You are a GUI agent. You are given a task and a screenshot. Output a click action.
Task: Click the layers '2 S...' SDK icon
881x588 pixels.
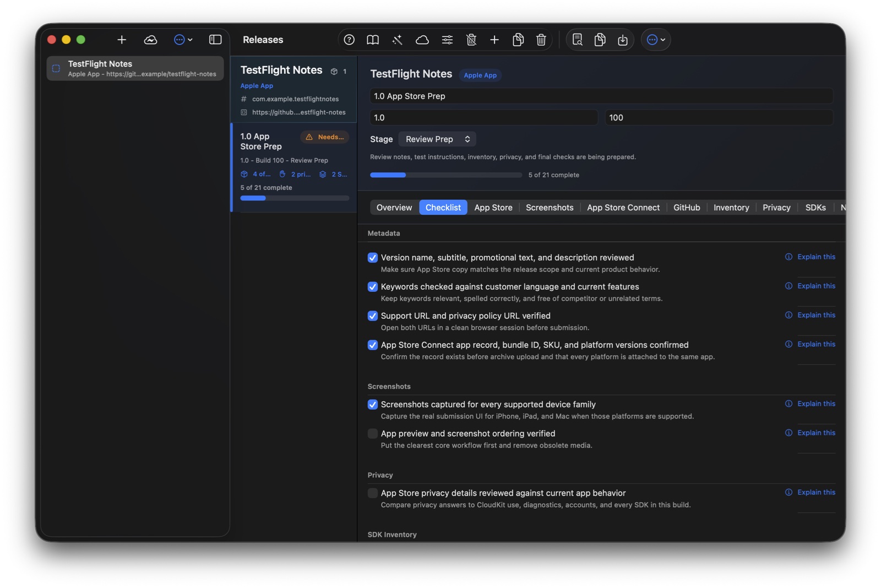323,174
